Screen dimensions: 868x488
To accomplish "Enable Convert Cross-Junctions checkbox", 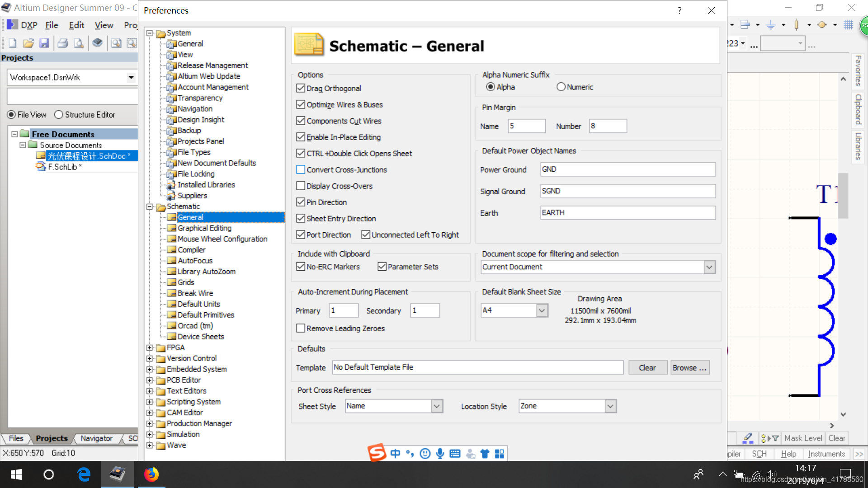I will (x=301, y=169).
